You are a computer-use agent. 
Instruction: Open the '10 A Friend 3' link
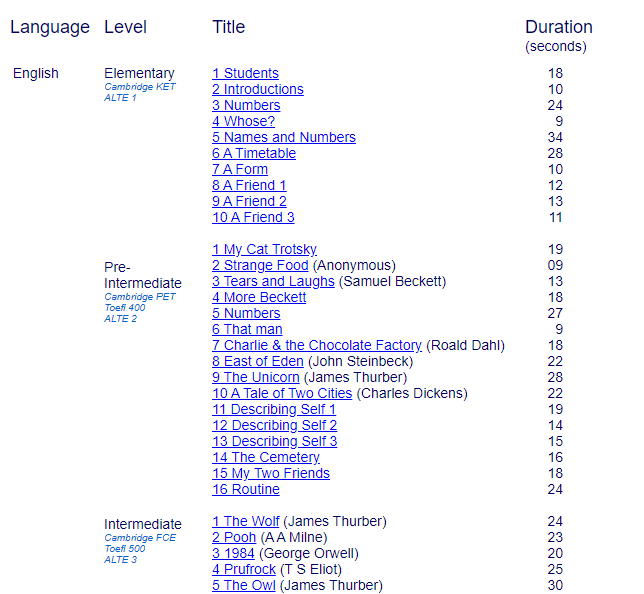(x=253, y=217)
